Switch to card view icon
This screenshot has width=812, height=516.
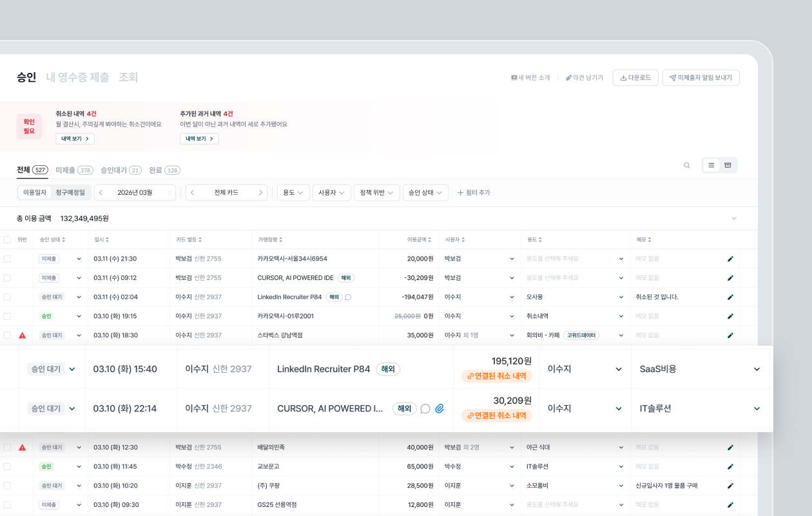click(728, 166)
